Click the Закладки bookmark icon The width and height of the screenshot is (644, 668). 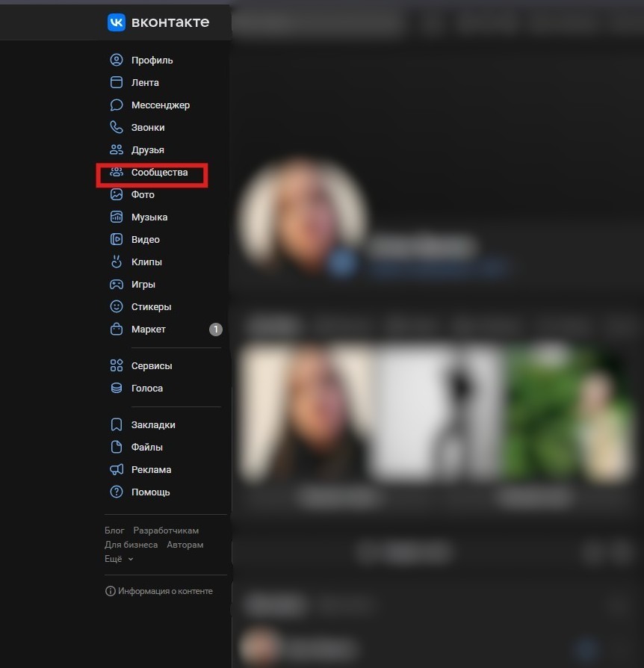(117, 424)
